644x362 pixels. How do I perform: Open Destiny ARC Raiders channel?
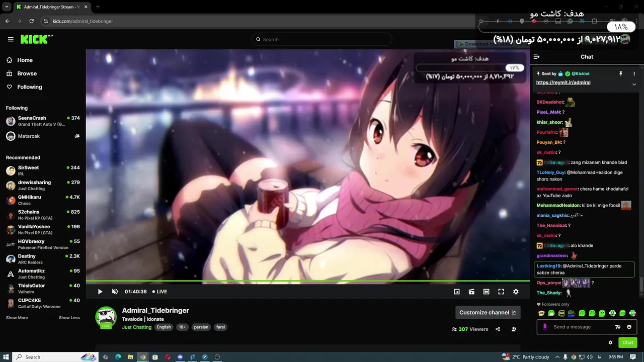click(43, 259)
